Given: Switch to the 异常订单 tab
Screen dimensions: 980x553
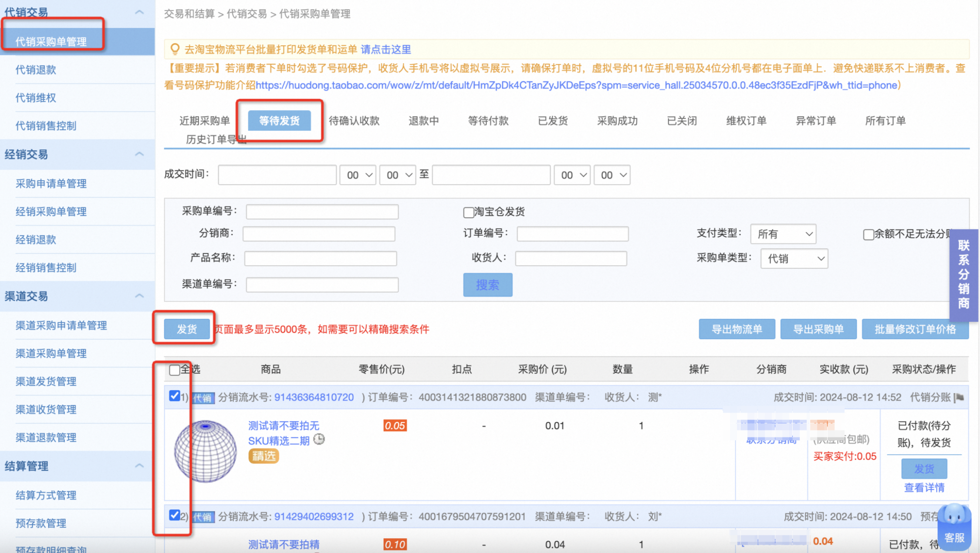Looking at the screenshot, I should click(x=816, y=121).
